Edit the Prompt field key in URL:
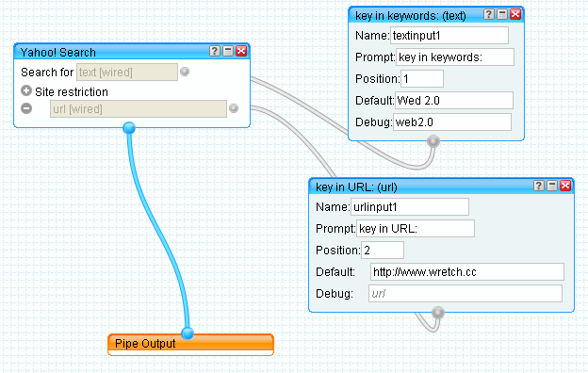The width and height of the screenshot is (588, 373). (416, 229)
